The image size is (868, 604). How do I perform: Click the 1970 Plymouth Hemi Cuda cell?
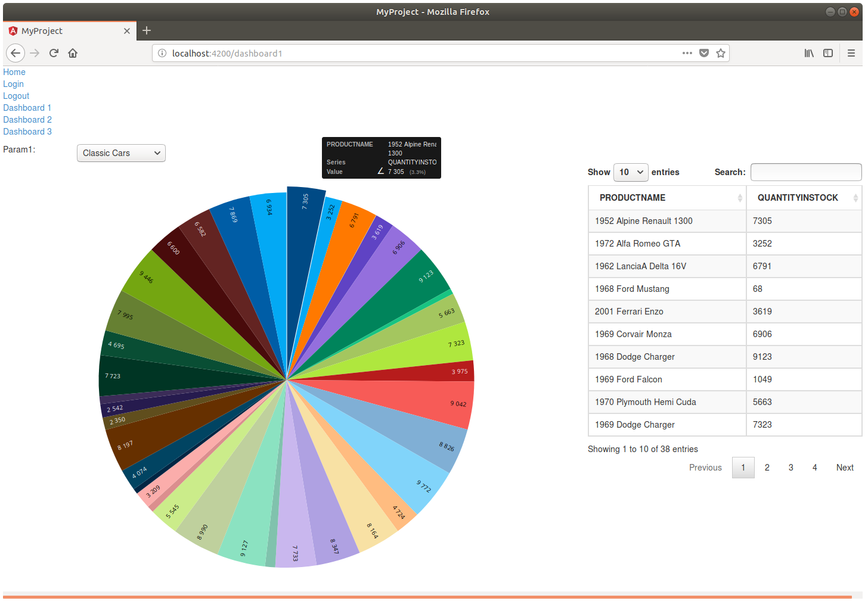pyautogui.click(x=667, y=402)
